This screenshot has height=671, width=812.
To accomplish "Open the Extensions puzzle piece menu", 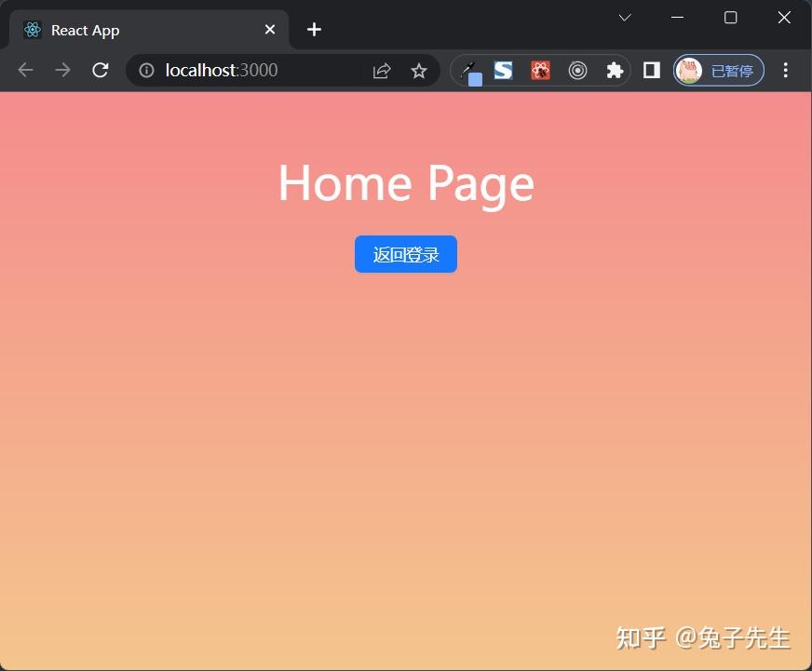I will click(x=614, y=70).
